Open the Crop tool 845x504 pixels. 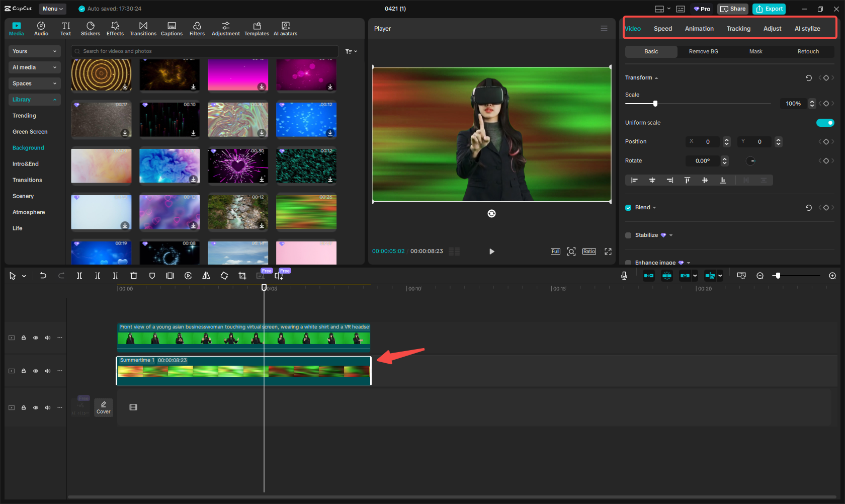(x=242, y=276)
